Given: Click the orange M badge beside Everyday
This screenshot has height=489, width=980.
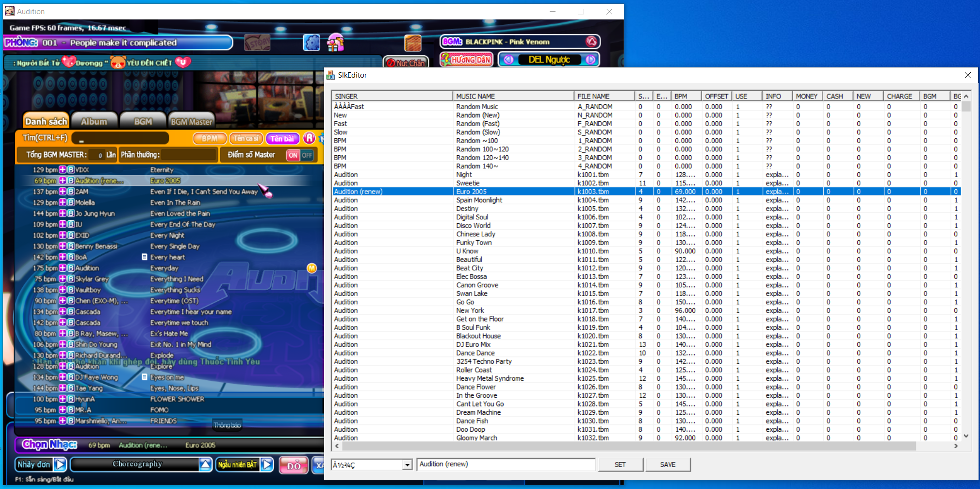Looking at the screenshot, I should tap(311, 268).
